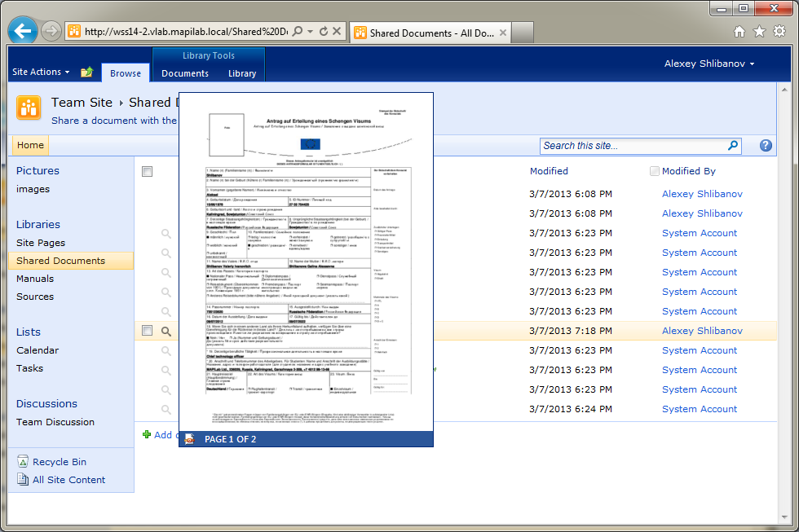Open the SharePoint Help icon
The image size is (799, 532).
tap(766, 146)
